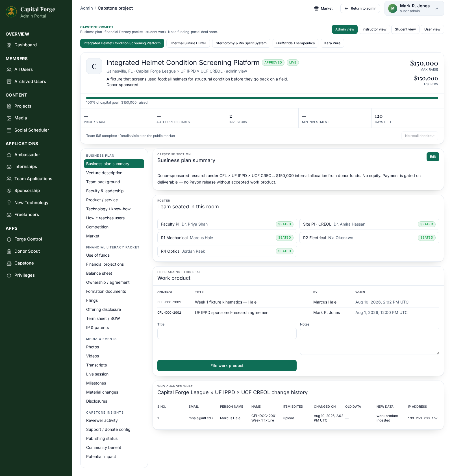
Task: Click the Media image icon
Action: point(9,118)
